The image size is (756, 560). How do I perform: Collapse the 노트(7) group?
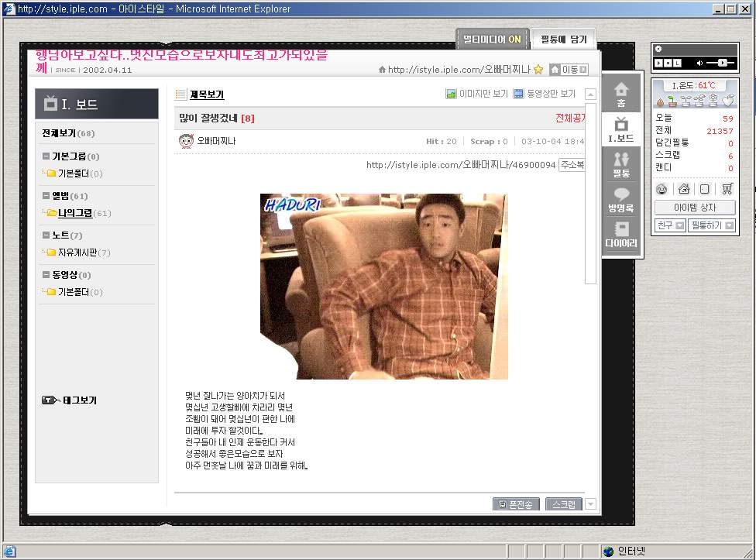point(46,235)
